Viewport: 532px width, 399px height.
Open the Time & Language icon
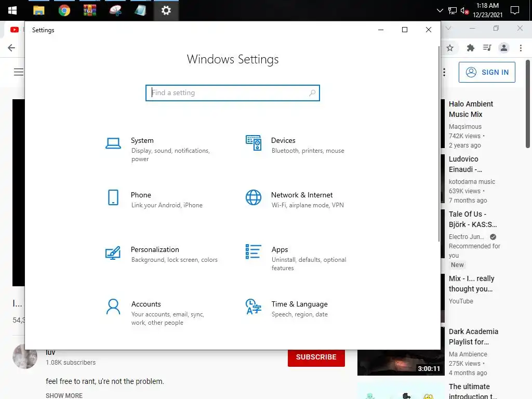[x=254, y=307]
